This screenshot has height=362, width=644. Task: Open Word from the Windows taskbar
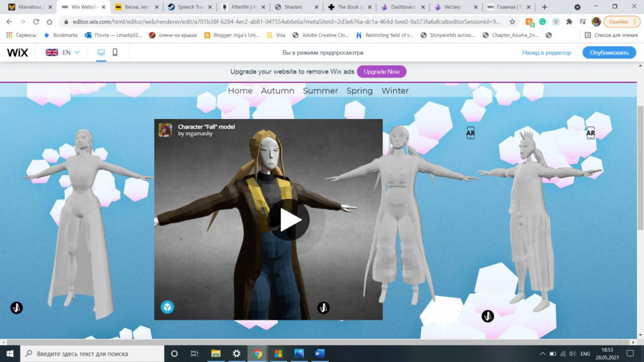(319, 353)
